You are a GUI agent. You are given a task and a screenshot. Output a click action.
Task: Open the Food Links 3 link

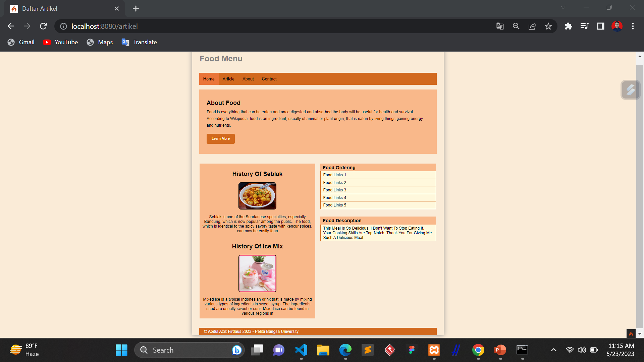click(x=334, y=190)
